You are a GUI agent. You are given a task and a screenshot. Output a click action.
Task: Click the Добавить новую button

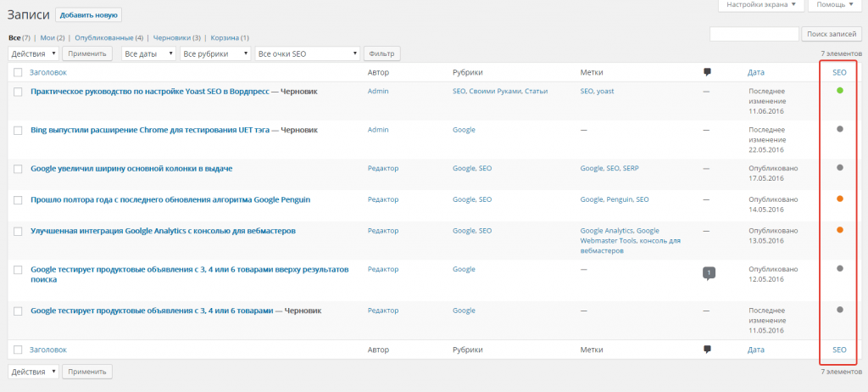pos(88,15)
